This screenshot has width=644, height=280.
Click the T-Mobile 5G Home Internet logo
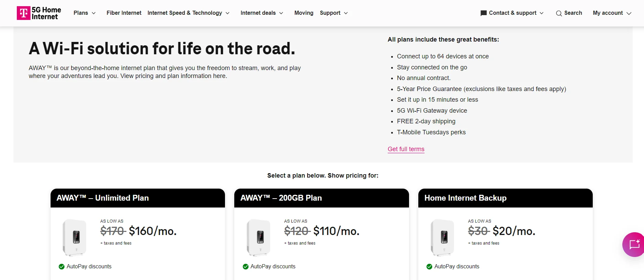[39, 13]
